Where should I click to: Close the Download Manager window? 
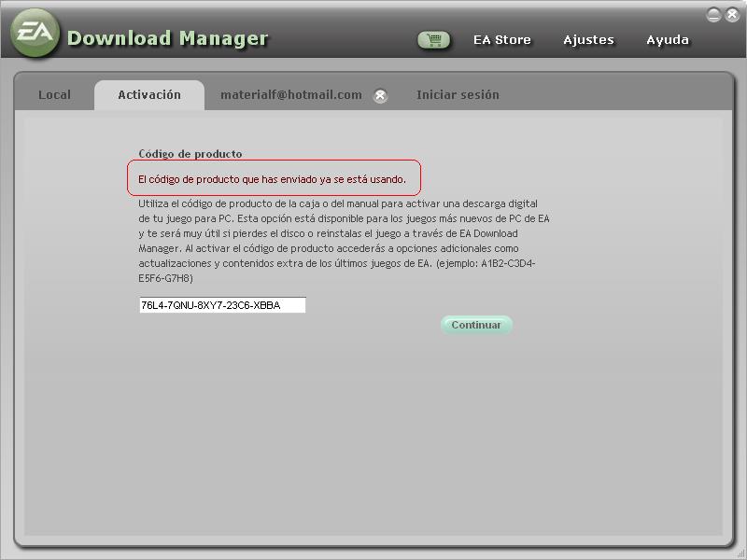click(732, 15)
